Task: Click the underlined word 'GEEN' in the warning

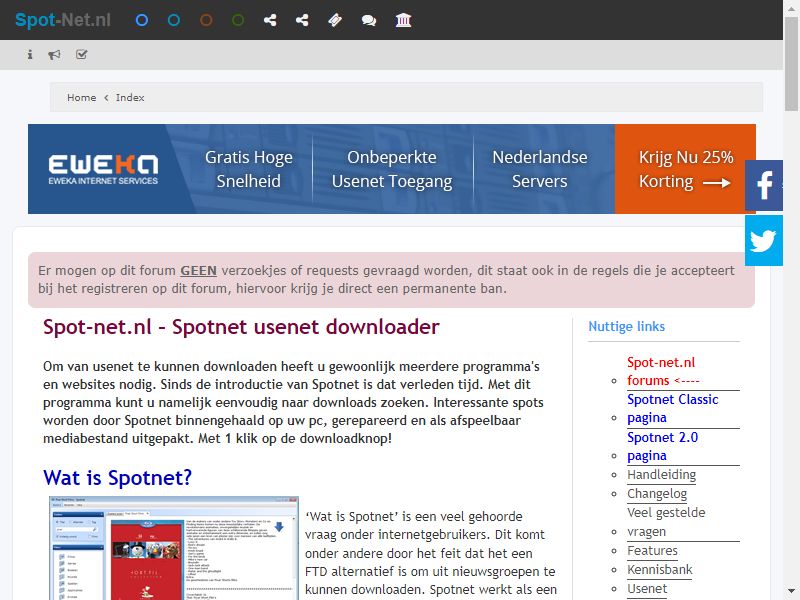Action: [x=198, y=271]
